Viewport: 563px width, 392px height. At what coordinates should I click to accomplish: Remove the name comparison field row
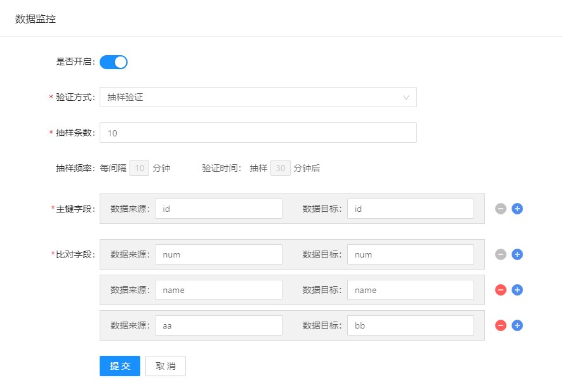click(501, 290)
